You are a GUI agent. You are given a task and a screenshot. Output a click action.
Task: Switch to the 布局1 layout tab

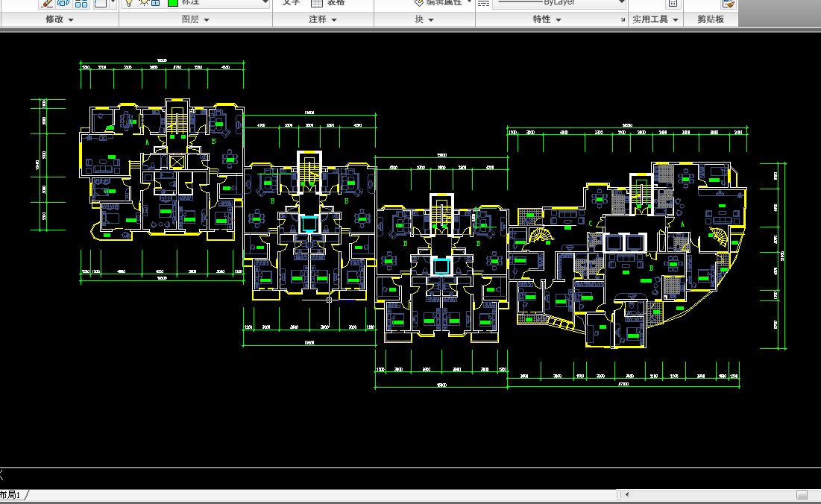coord(10,495)
